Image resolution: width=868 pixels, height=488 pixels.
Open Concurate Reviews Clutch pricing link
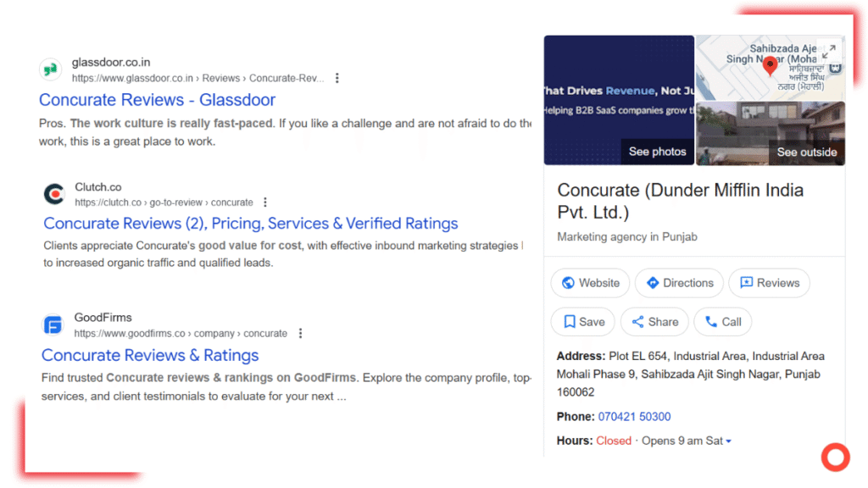pyautogui.click(x=250, y=224)
